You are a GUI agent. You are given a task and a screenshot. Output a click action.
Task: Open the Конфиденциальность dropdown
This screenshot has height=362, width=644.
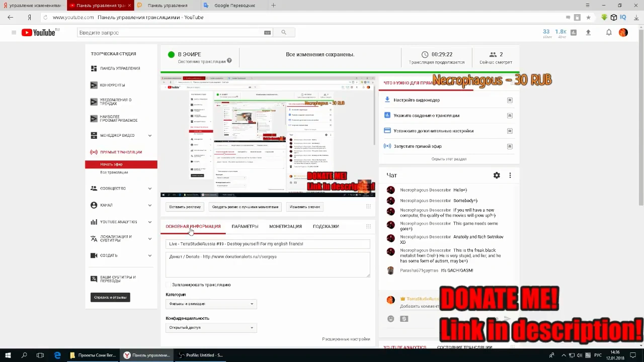tap(211, 327)
